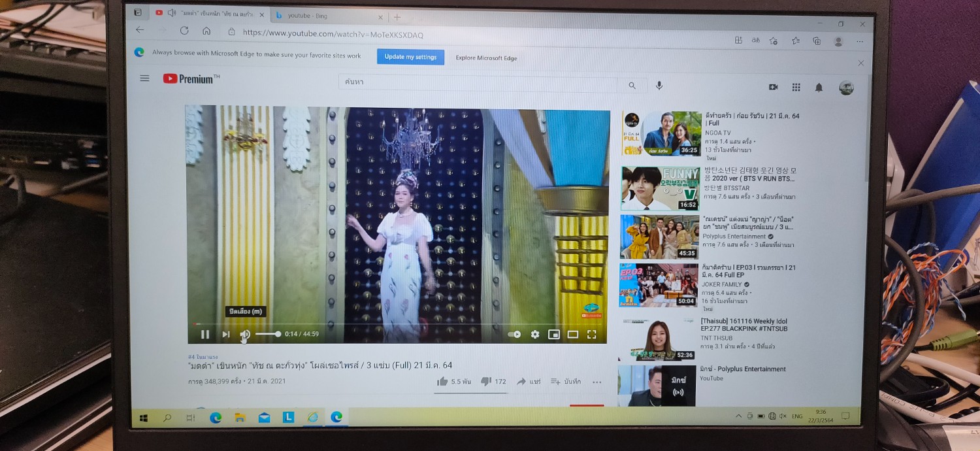The image size is (980, 451).
Task: Show hidden system tray icons
Action: (x=738, y=416)
